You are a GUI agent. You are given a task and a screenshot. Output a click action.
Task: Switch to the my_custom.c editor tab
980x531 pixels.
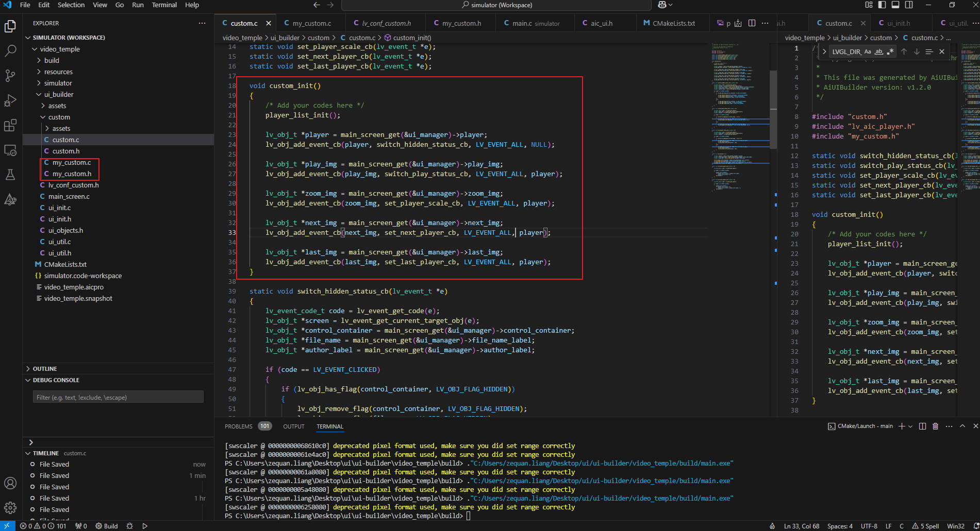tap(311, 23)
